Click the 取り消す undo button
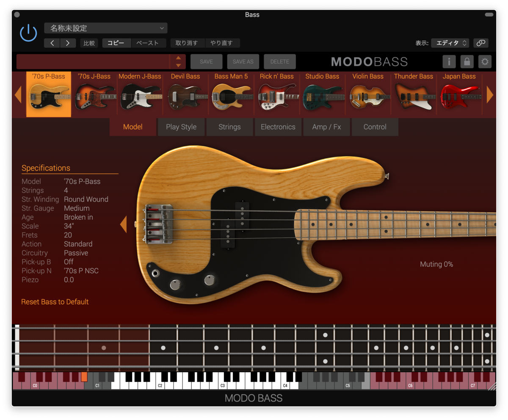Image resolution: width=508 pixels, height=420 pixels. coord(187,43)
